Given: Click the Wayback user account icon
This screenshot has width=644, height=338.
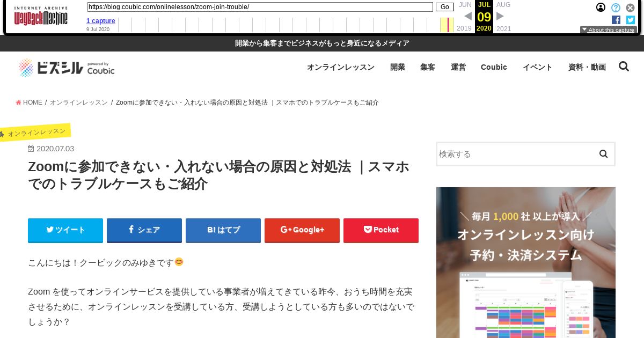Looking at the screenshot, I should click(x=601, y=8).
